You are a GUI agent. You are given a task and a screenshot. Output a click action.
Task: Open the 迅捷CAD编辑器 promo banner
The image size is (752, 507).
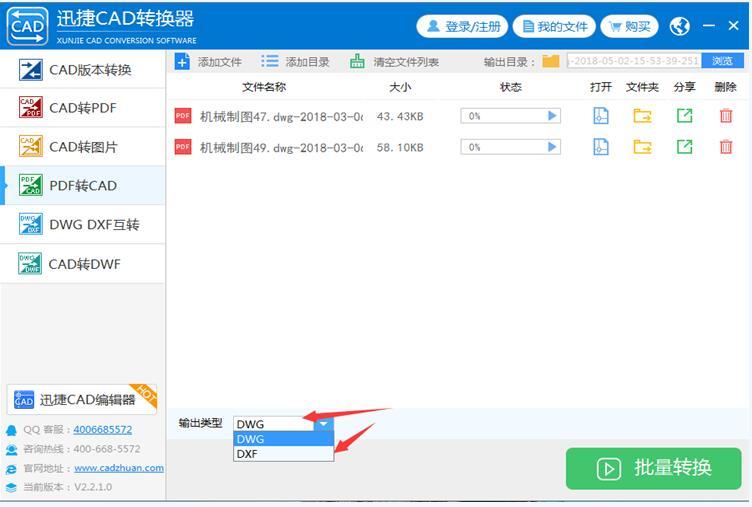tap(82, 400)
